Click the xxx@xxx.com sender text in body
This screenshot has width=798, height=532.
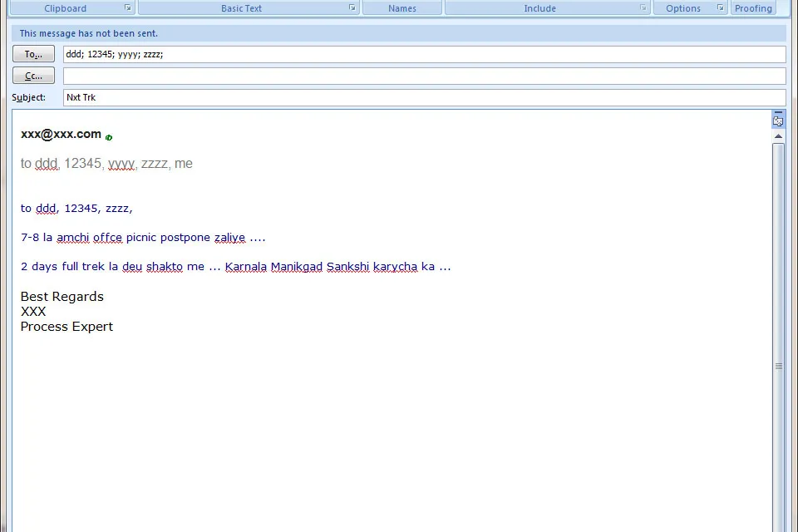tap(61, 134)
